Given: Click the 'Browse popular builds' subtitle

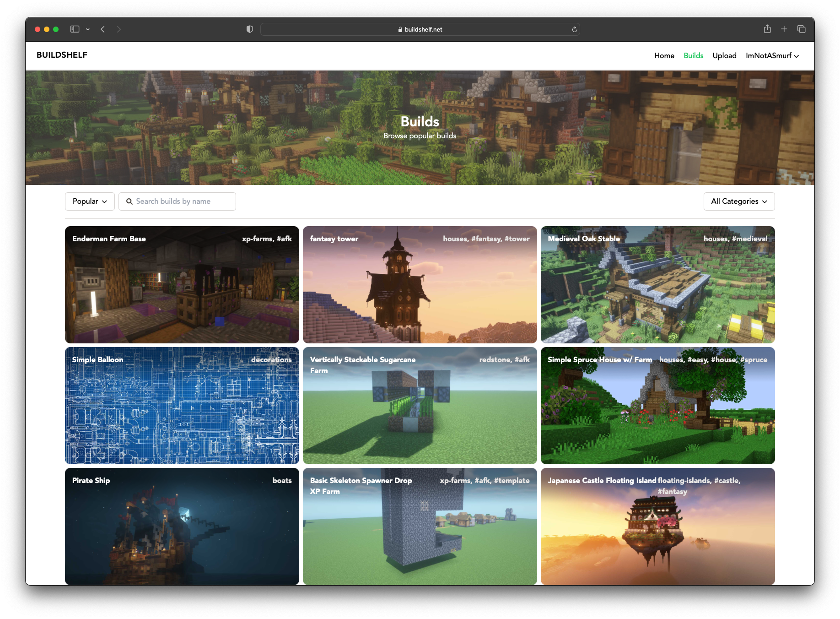Looking at the screenshot, I should [420, 136].
